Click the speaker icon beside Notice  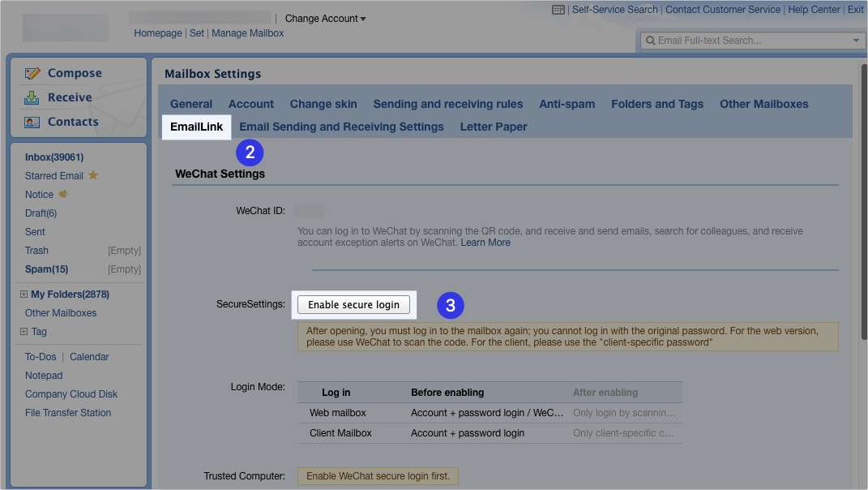(64, 194)
